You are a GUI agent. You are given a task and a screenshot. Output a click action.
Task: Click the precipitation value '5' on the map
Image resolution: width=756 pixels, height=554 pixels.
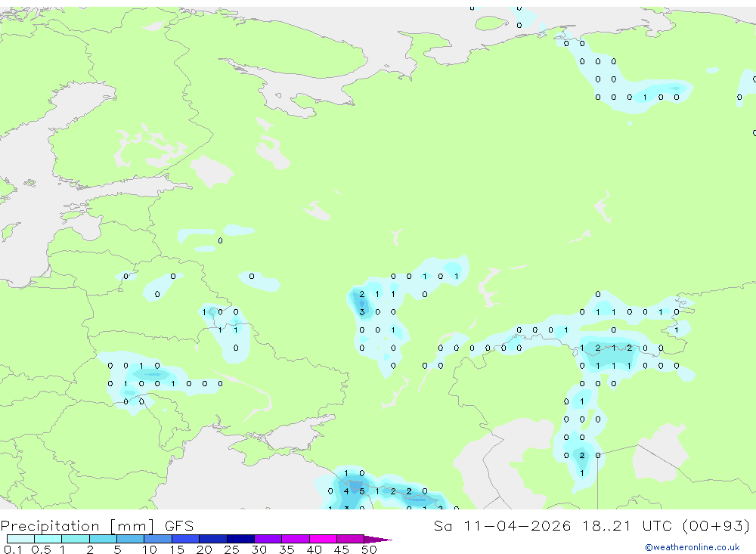click(x=362, y=491)
